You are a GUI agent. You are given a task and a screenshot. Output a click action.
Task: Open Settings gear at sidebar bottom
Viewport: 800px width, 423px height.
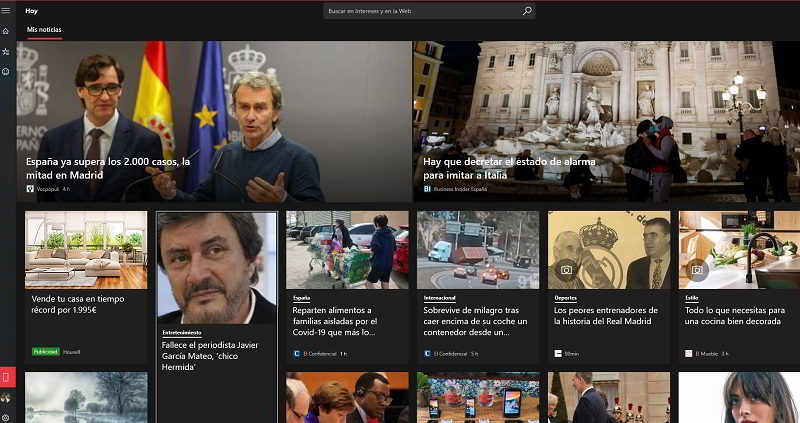click(6, 417)
